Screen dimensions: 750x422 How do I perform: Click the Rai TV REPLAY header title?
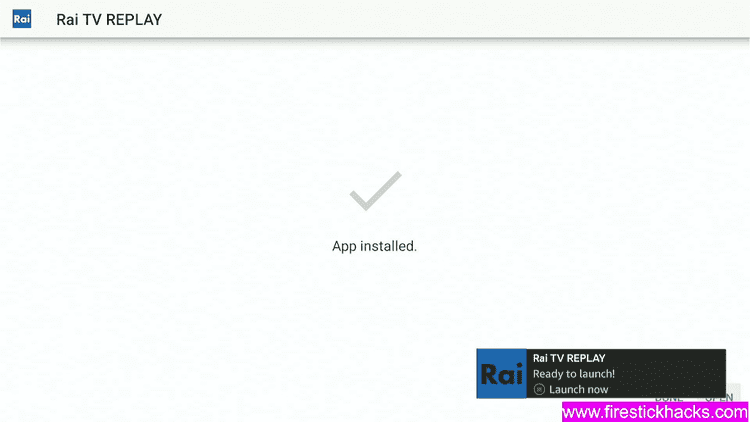(109, 20)
